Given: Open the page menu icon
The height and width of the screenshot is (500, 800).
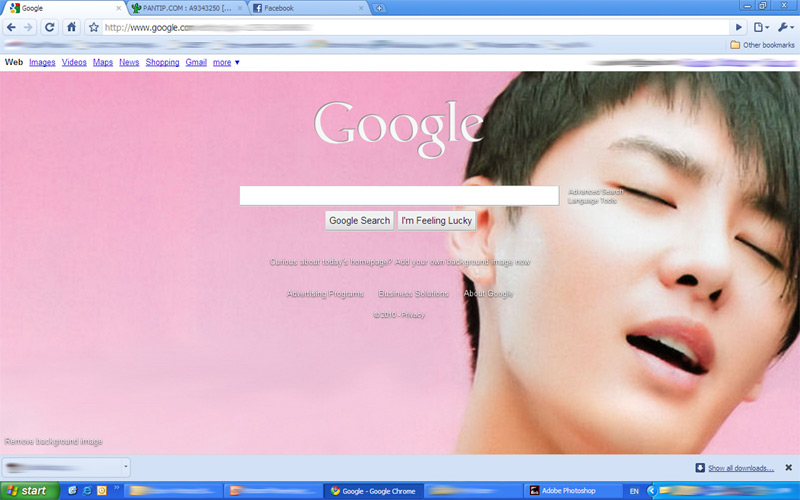Looking at the screenshot, I should (761, 27).
